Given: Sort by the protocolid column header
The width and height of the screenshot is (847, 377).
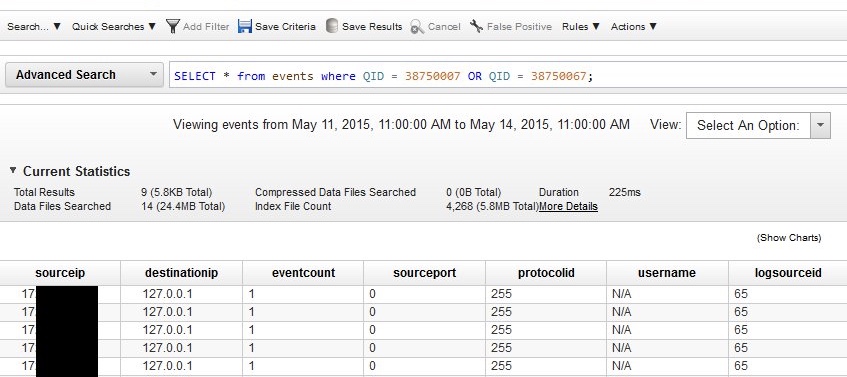Looking at the screenshot, I should [x=546, y=273].
